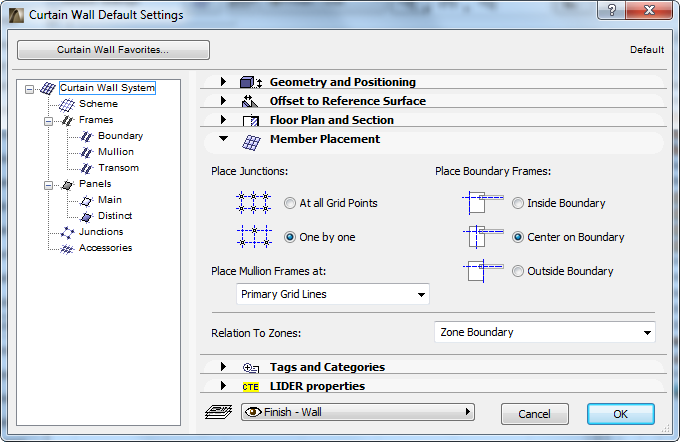Select One by one radio button

click(x=290, y=237)
